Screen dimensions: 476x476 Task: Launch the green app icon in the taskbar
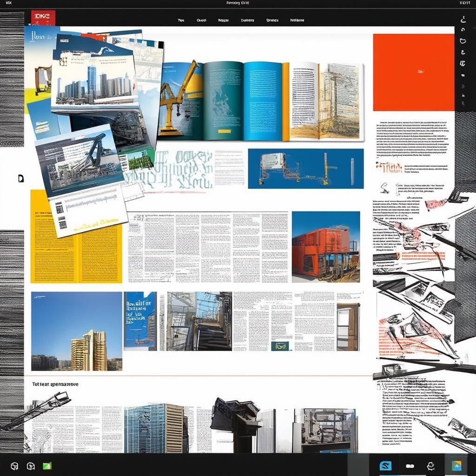(47, 466)
